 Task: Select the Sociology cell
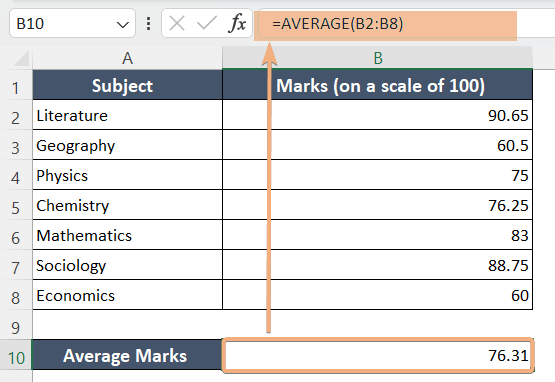127,265
